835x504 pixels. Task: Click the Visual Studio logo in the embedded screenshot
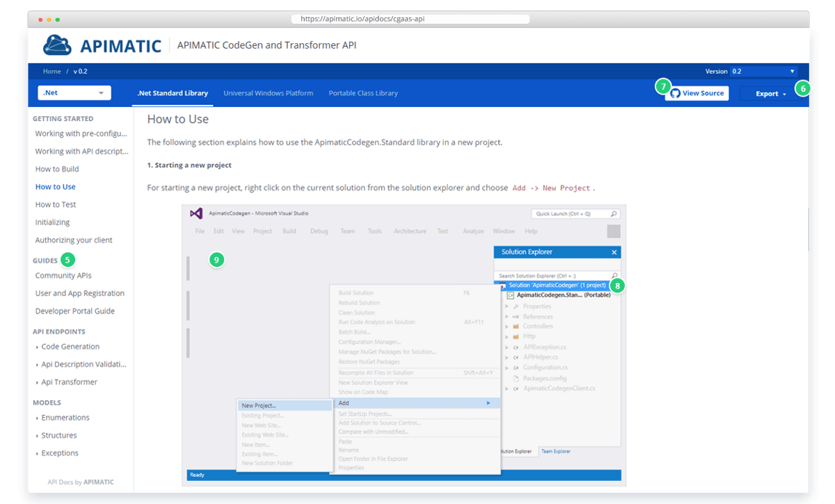pos(196,213)
